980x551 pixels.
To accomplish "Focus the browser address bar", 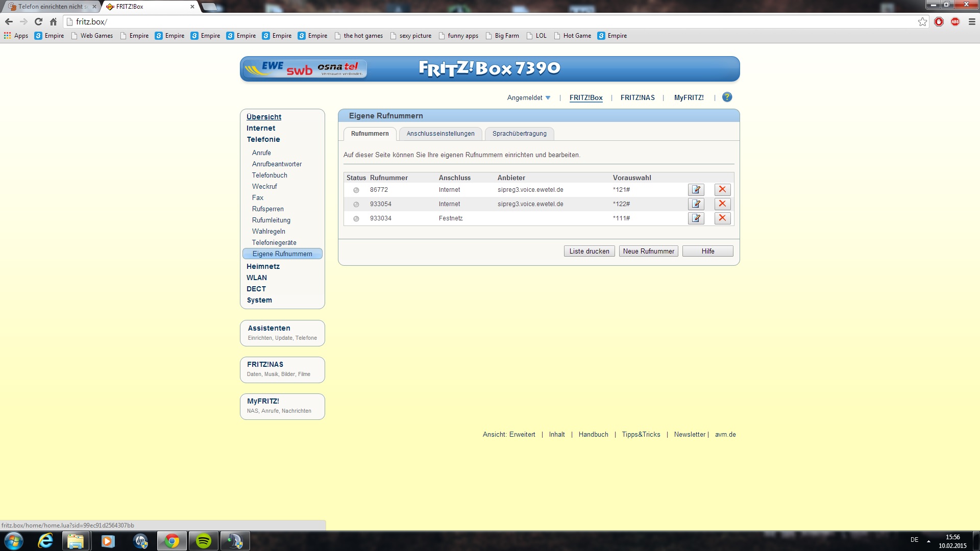I will (x=459, y=22).
